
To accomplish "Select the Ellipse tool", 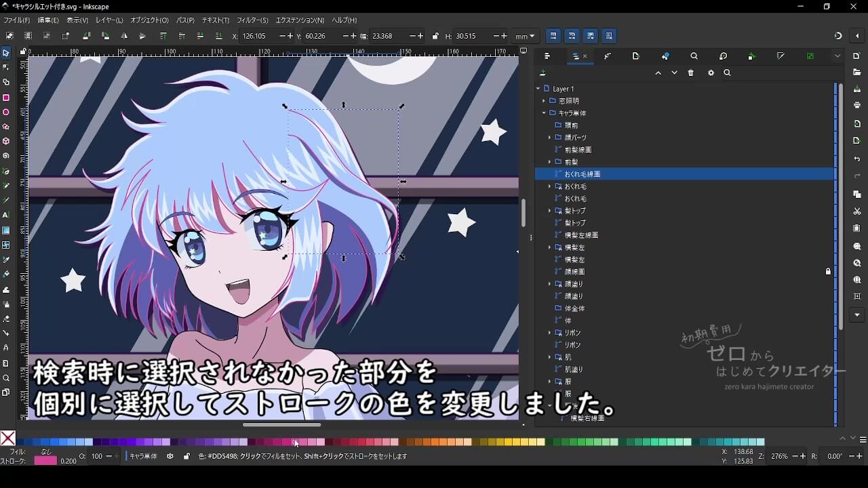I will coord(6,112).
